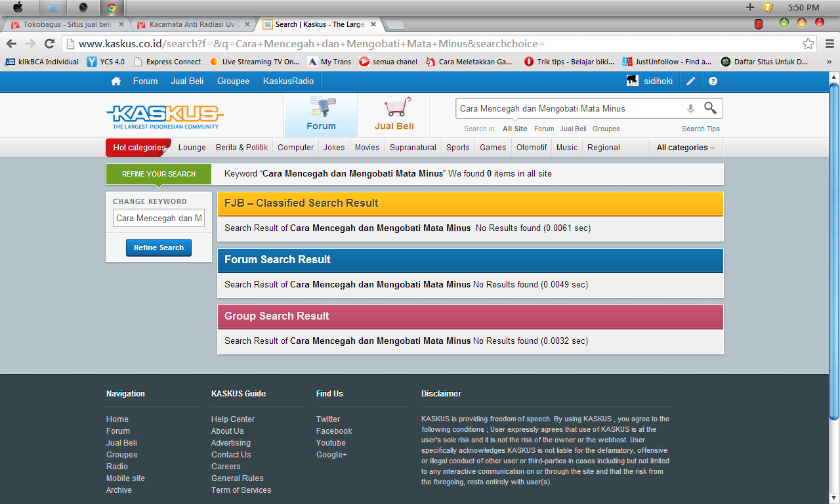The image size is (840, 504).
Task: Expand the All categories dropdown
Action: click(x=686, y=148)
